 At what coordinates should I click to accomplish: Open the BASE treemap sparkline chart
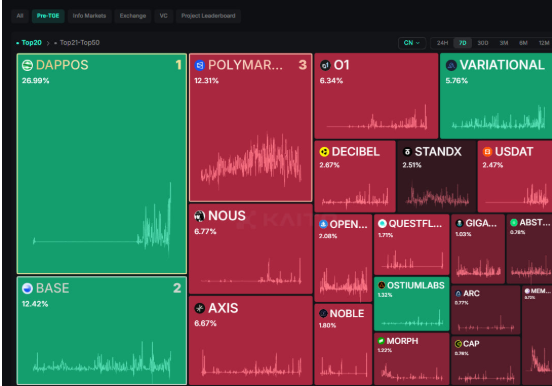(x=102, y=363)
